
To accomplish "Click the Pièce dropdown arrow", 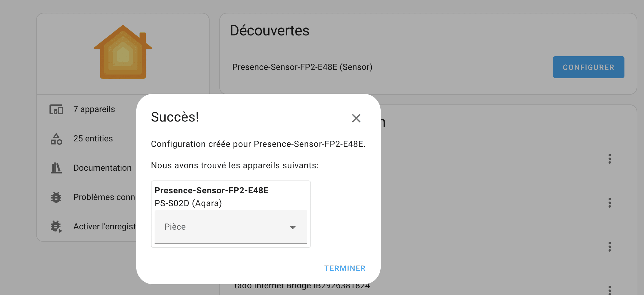I will tap(292, 228).
